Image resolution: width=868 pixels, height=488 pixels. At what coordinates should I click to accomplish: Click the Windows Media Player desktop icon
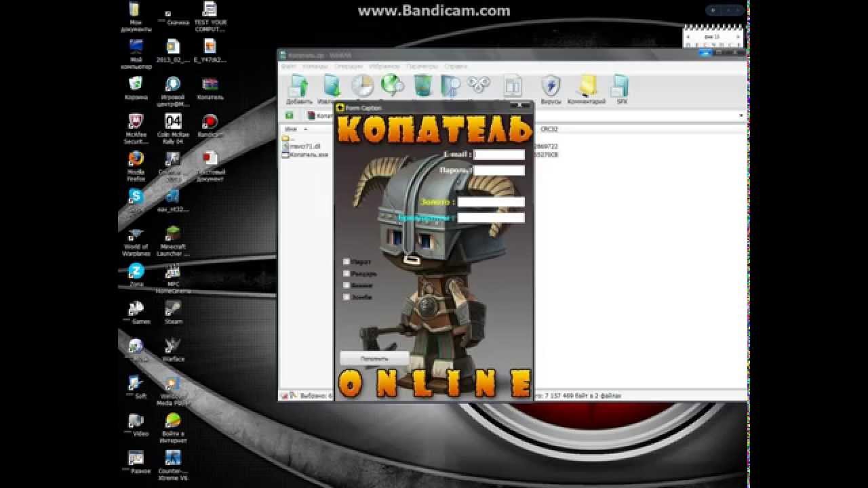[x=173, y=391]
